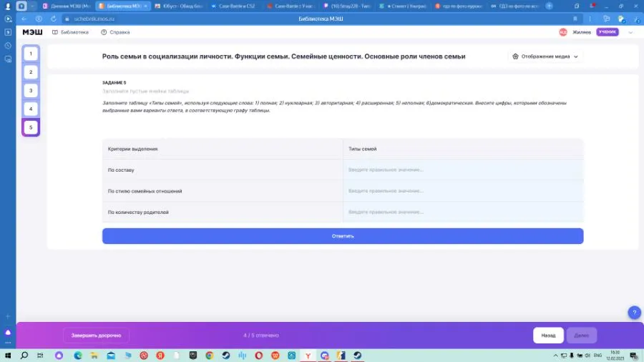The image size is (644, 362).
Task: Open the Alice assistant icon in browser sidebar
Action: pyautogui.click(x=8, y=333)
